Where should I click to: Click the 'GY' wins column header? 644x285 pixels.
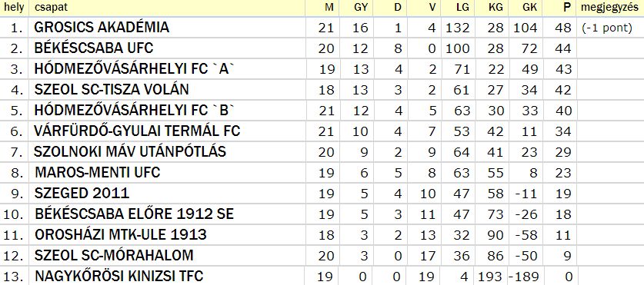click(x=361, y=8)
